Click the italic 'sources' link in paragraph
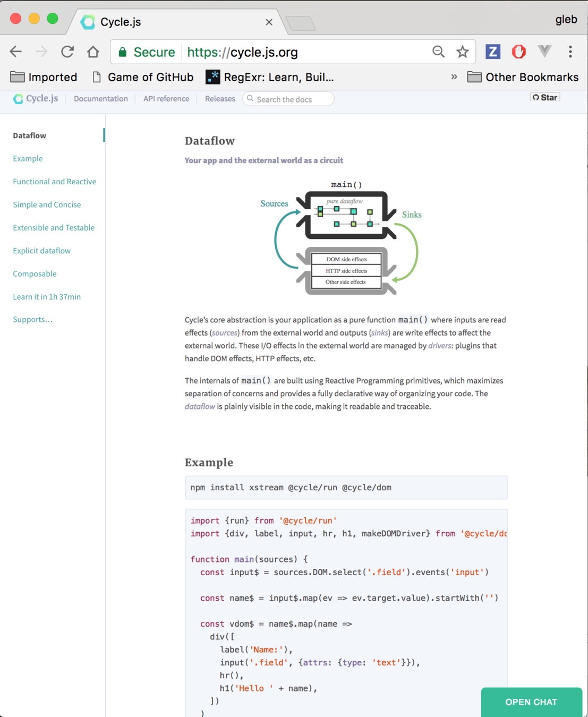Screen dimensions: 588x717 (x=225, y=333)
